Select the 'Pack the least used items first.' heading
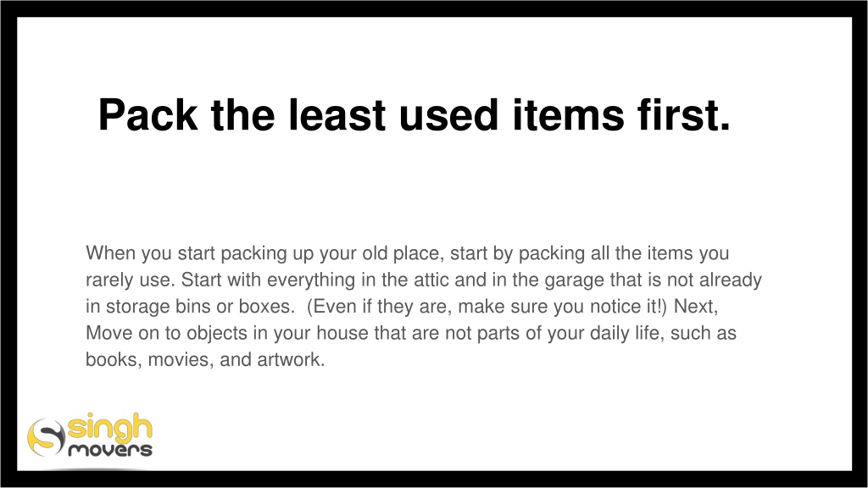This screenshot has width=868, height=488. (414, 115)
